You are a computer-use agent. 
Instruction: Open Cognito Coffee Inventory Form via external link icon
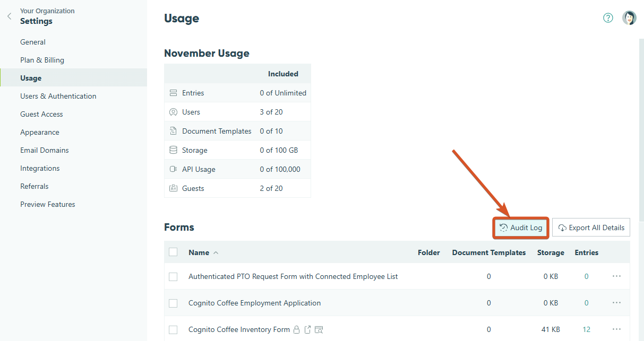pos(307,329)
